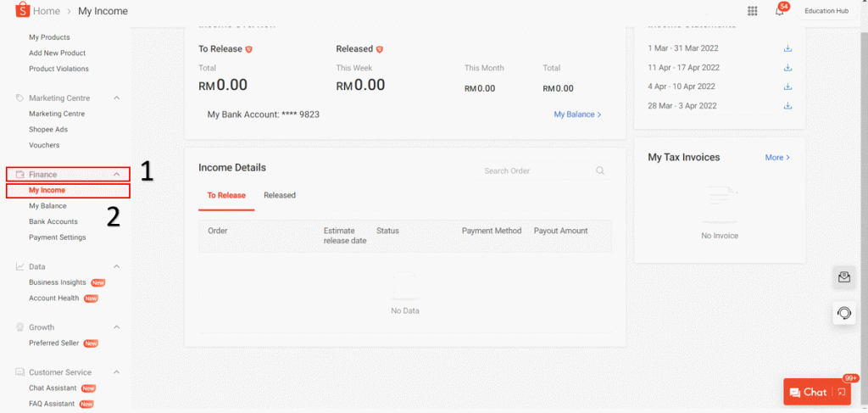Collapse the Marketing Centre section
The image size is (868, 413).
point(116,98)
